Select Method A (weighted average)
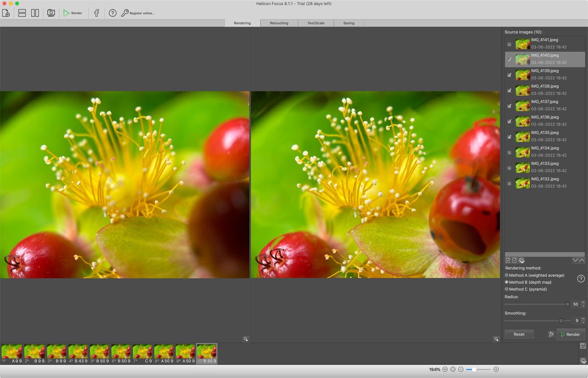 click(x=506, y=275)
